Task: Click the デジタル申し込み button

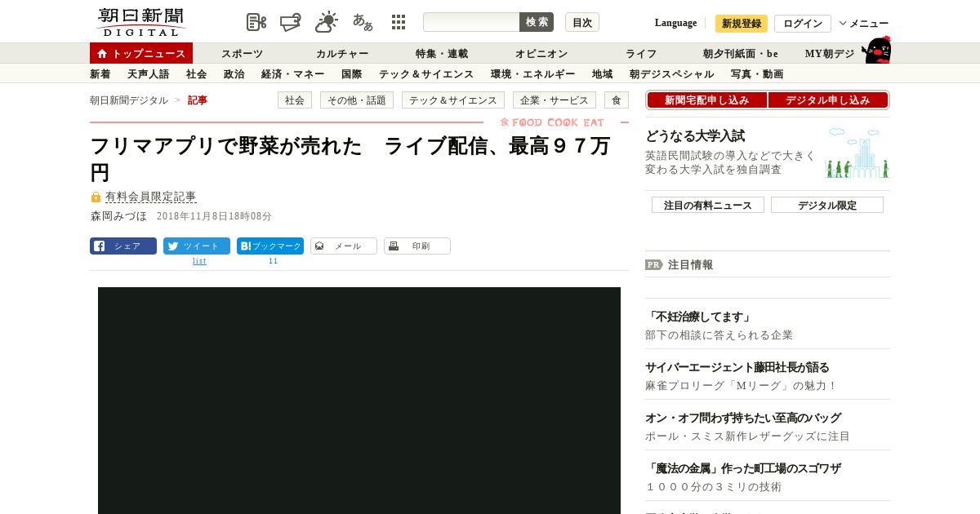Action: (828, 100)
